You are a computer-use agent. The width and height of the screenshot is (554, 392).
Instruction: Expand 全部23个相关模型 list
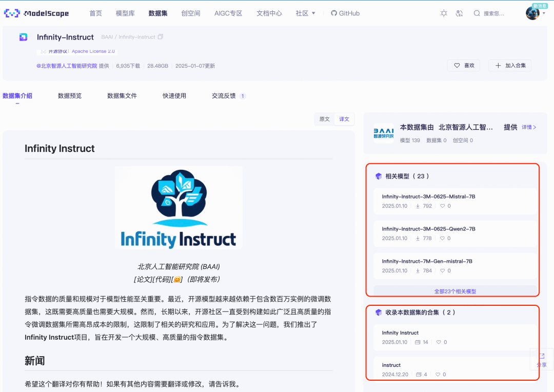click(455, 291)
